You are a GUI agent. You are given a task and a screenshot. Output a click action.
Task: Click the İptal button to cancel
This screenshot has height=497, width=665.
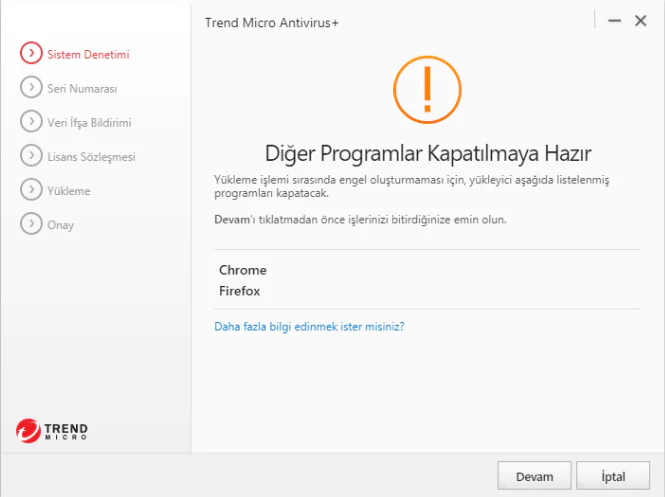[613, 477]
